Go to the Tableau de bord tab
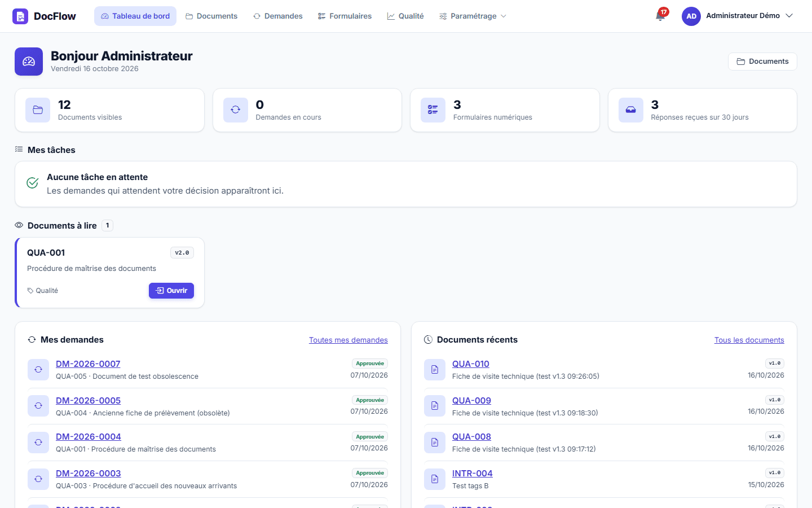 135,16
